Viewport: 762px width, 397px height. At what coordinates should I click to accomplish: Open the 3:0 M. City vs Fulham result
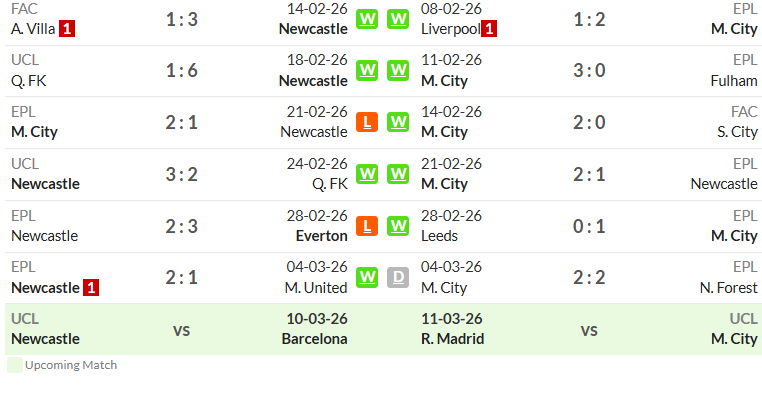coord(589,70)
